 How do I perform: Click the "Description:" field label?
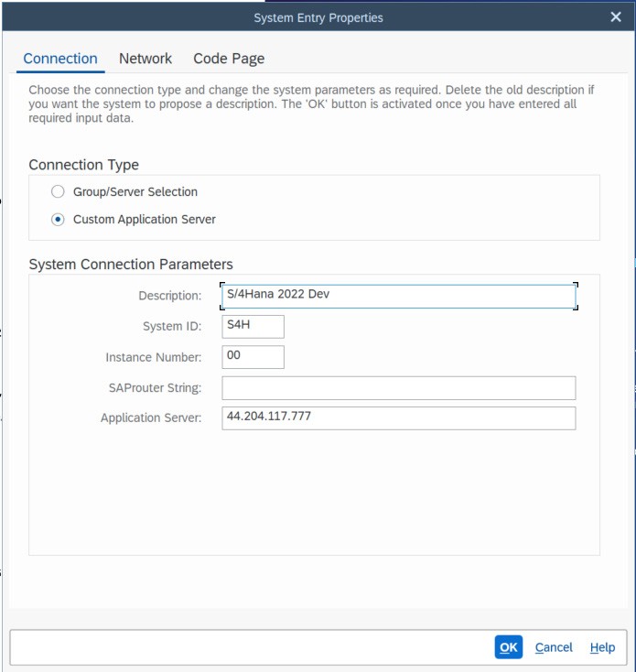(169, 297)
